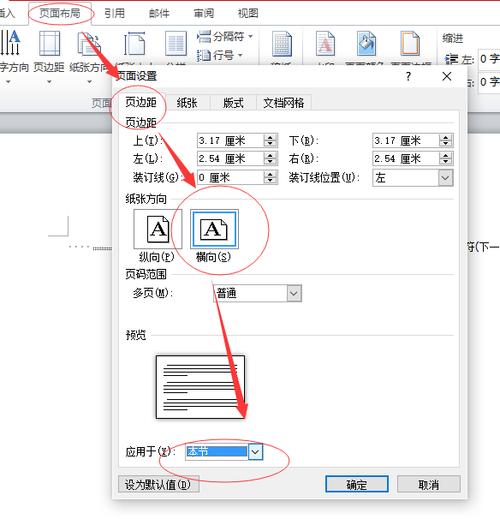Screen dimensions: 500x519
Task: Decrease the 右 margin with down spinner
Action: (x=446, y=162)
